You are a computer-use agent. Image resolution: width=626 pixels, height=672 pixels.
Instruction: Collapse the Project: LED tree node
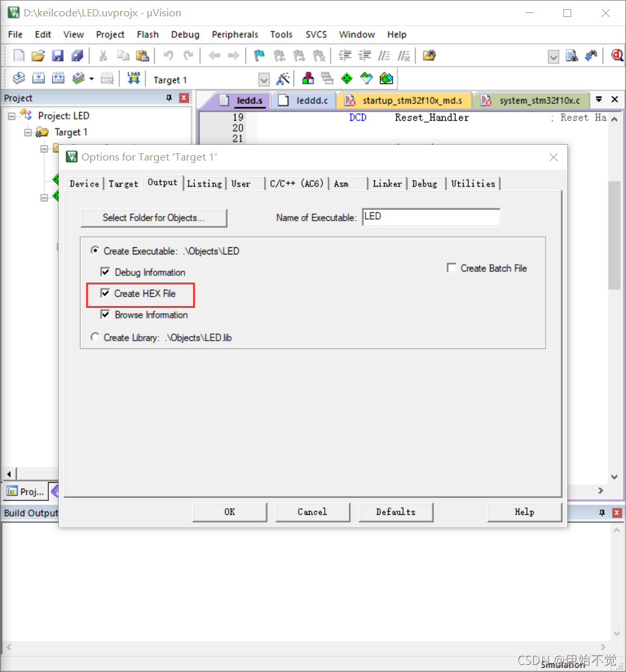[12, 116]
